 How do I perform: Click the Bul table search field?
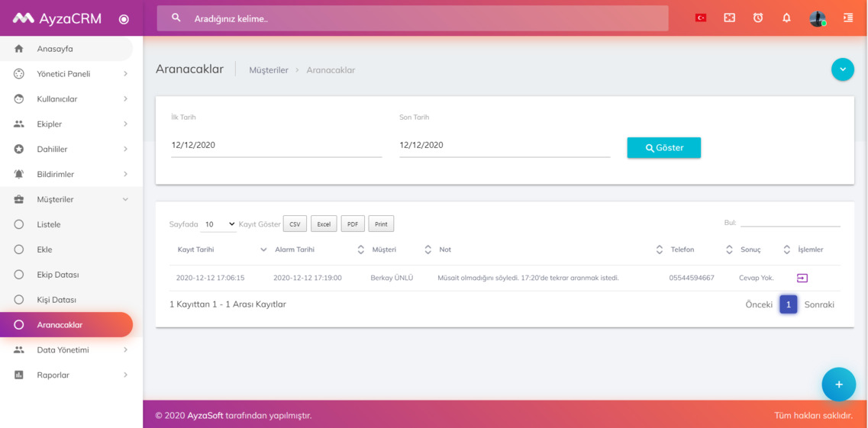(x=789, y=222)
